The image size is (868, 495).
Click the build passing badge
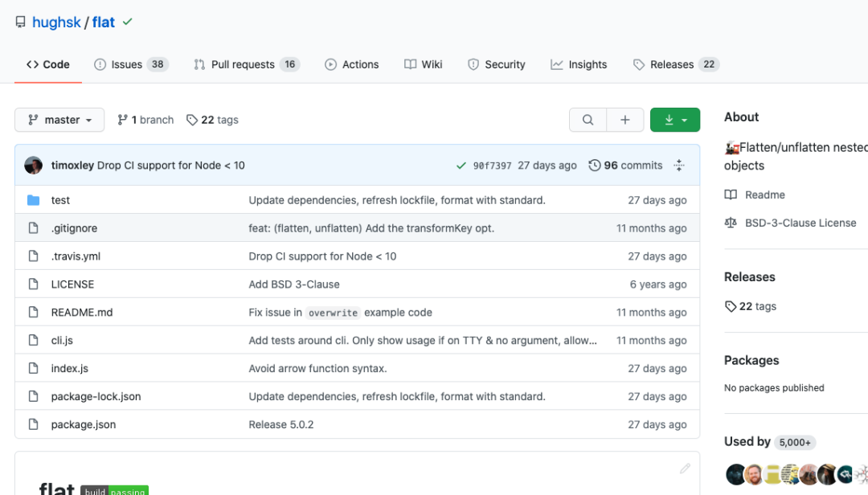click(114, 489)
